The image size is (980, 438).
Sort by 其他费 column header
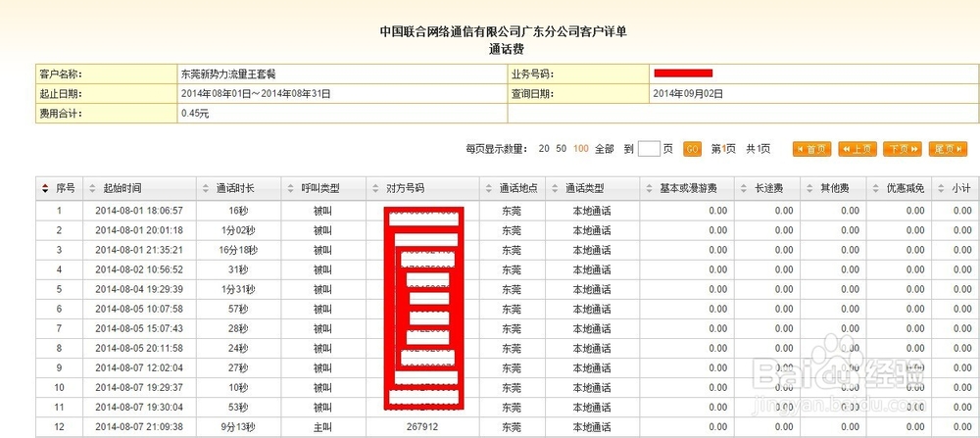click(x=833, y=188)
